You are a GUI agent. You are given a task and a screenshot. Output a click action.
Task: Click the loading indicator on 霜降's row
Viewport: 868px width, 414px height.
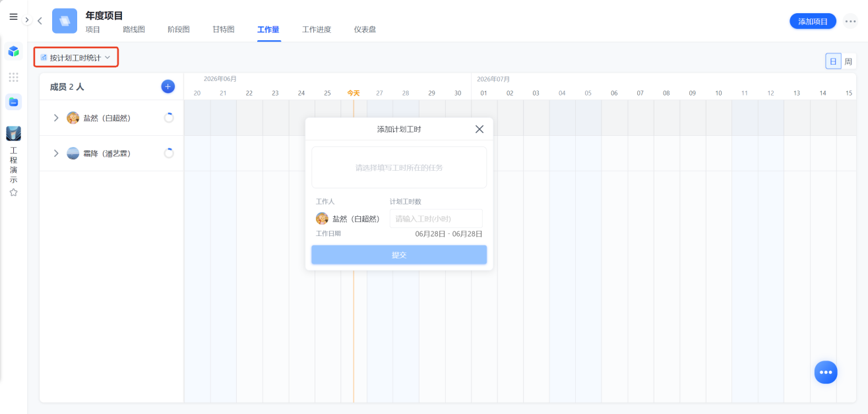tap(169, 153)
